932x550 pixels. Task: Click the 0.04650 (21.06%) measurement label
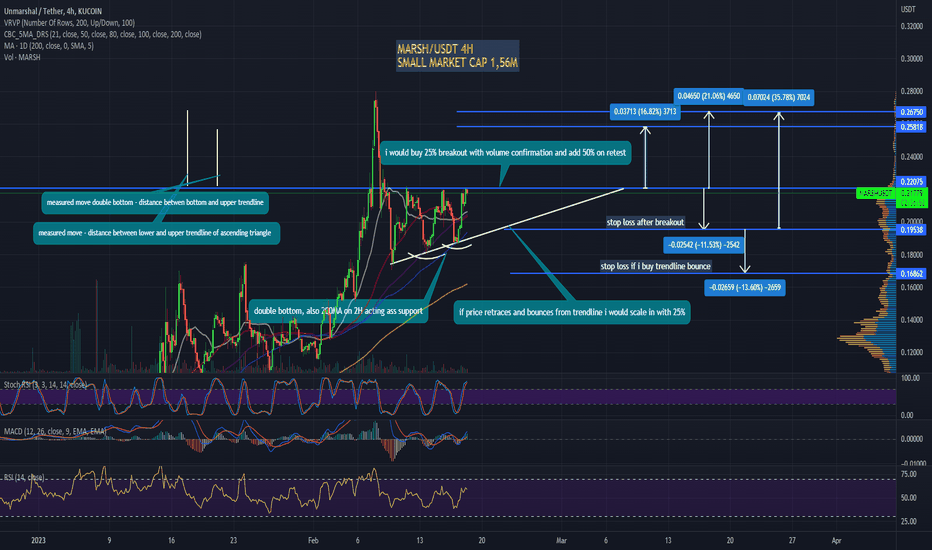709,96
